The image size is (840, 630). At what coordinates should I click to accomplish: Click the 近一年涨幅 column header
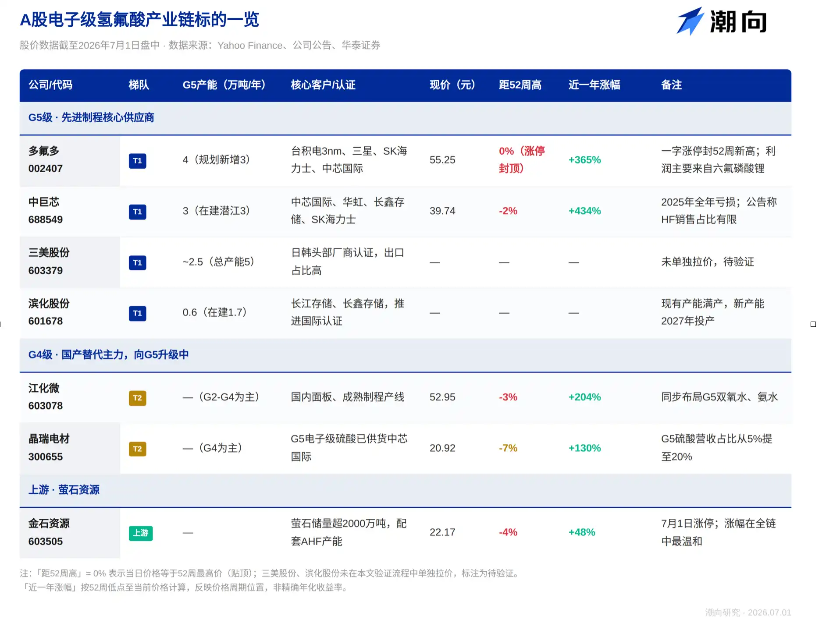(594, 85)
